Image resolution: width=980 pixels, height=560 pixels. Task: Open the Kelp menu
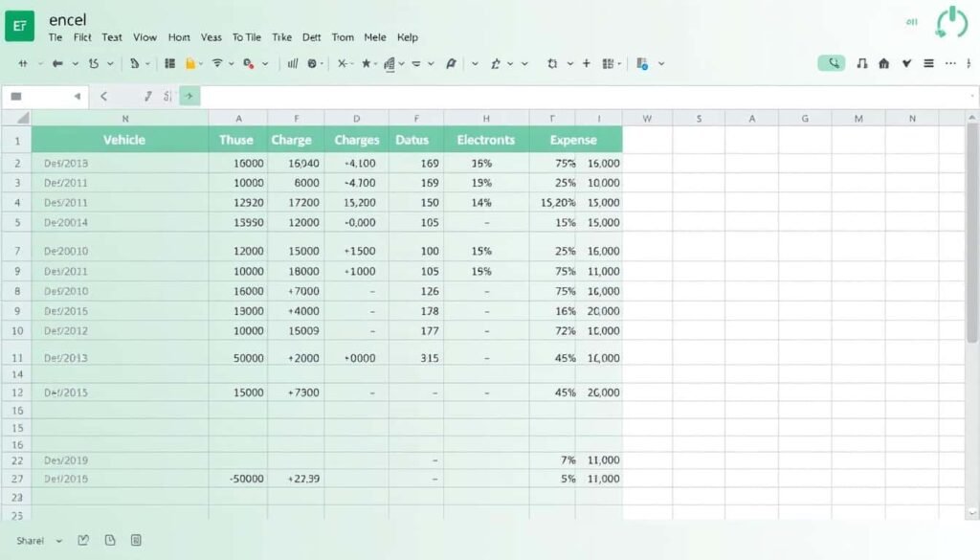(407, 37)
